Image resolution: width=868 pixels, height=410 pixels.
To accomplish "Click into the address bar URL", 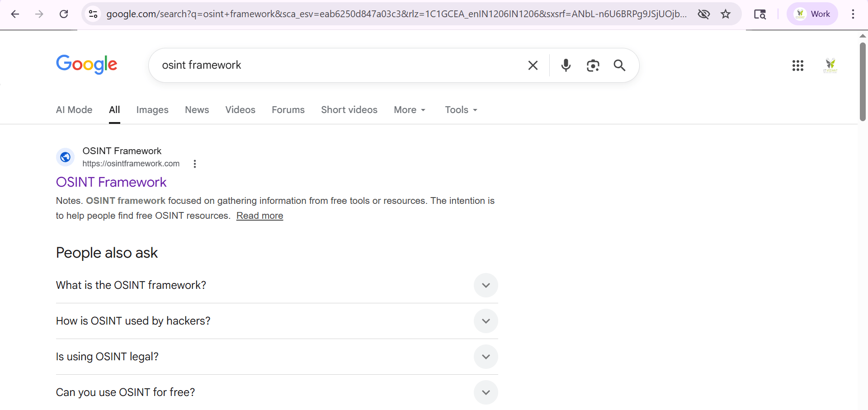I will [x=396, y=14].
